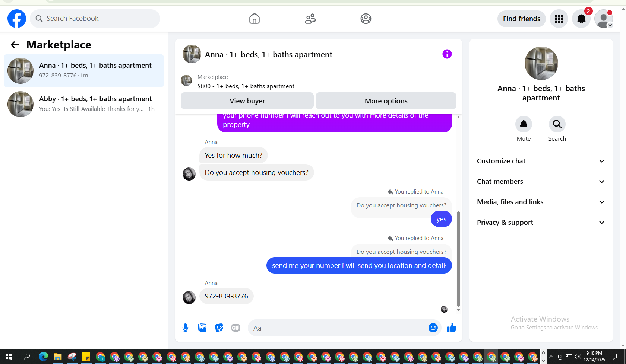This screenshot has width=626, height=364.
Task: Open the Windows Start menu
Action: click(x=9, y=357)
